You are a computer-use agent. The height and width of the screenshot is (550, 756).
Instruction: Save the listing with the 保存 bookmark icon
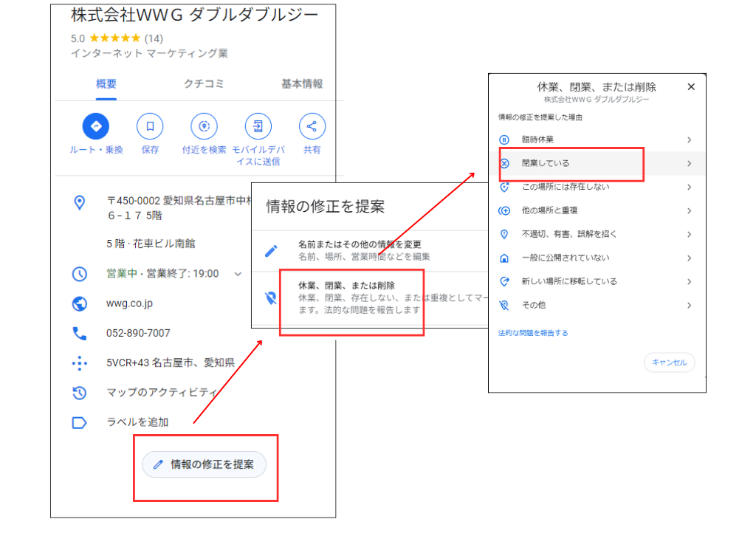pyautogui.click(x=150, y=126)
